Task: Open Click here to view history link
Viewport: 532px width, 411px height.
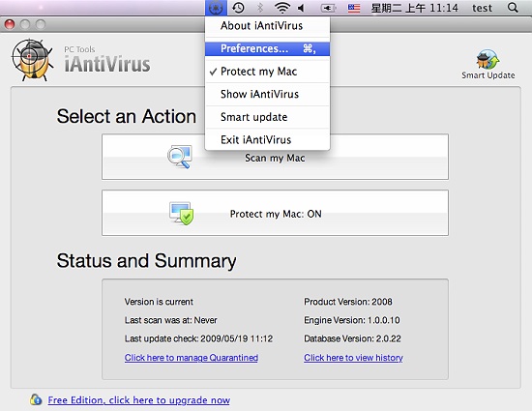Action: tap(353, 358)
